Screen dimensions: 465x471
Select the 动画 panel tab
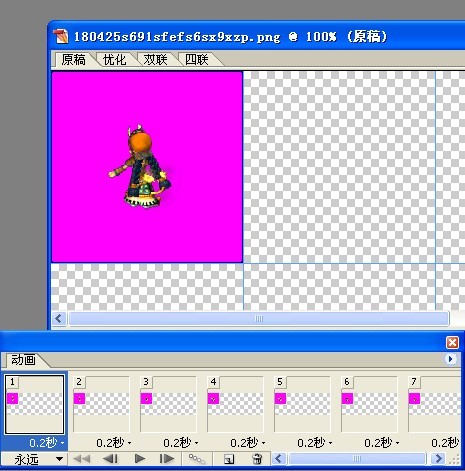pos(23,360)
